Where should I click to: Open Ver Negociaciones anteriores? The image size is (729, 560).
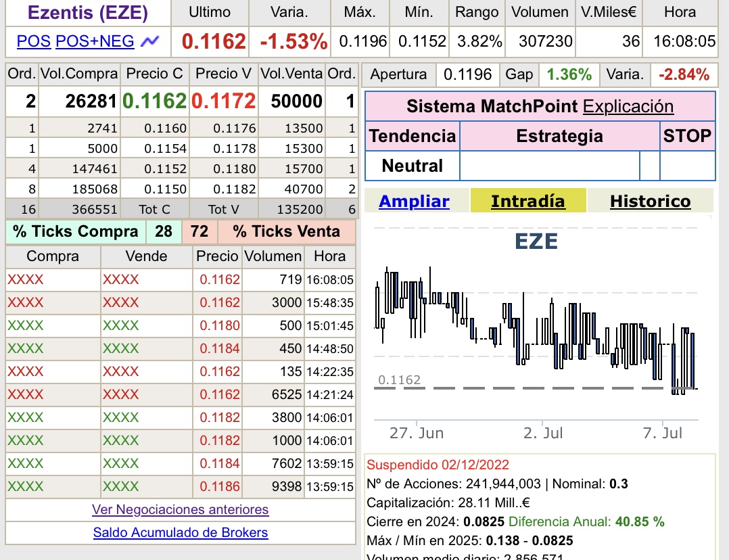coord(181,510)
